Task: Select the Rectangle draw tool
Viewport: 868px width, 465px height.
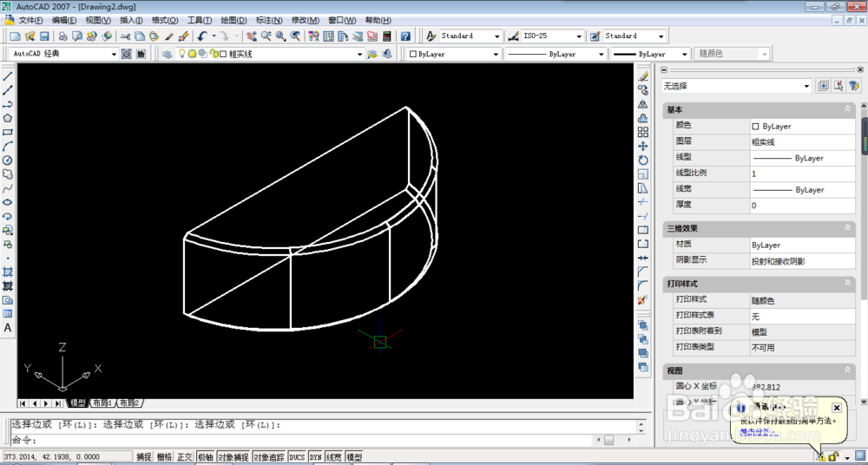Action: [x=8, y=133]
